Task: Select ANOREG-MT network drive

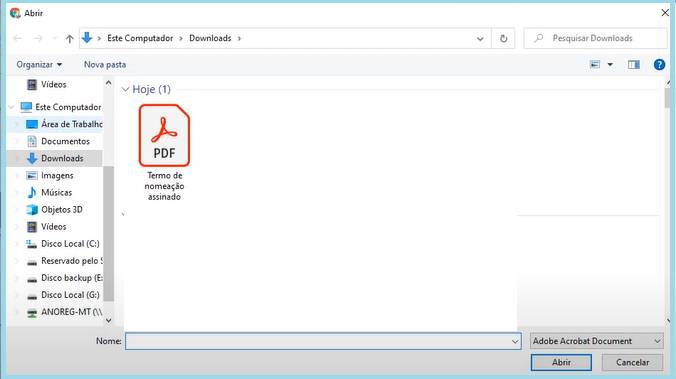Action: point(72,312)
